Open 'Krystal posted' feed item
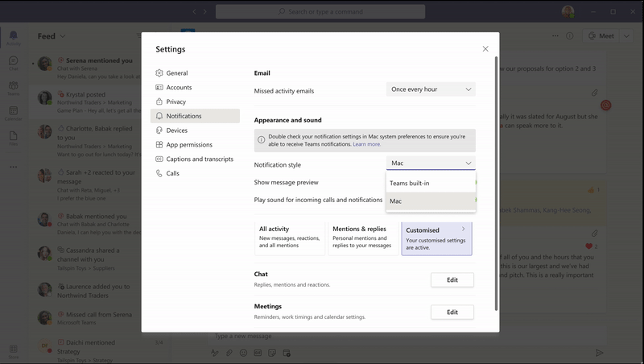The height and width of the screenshot is (364, 644). (87, 102)
